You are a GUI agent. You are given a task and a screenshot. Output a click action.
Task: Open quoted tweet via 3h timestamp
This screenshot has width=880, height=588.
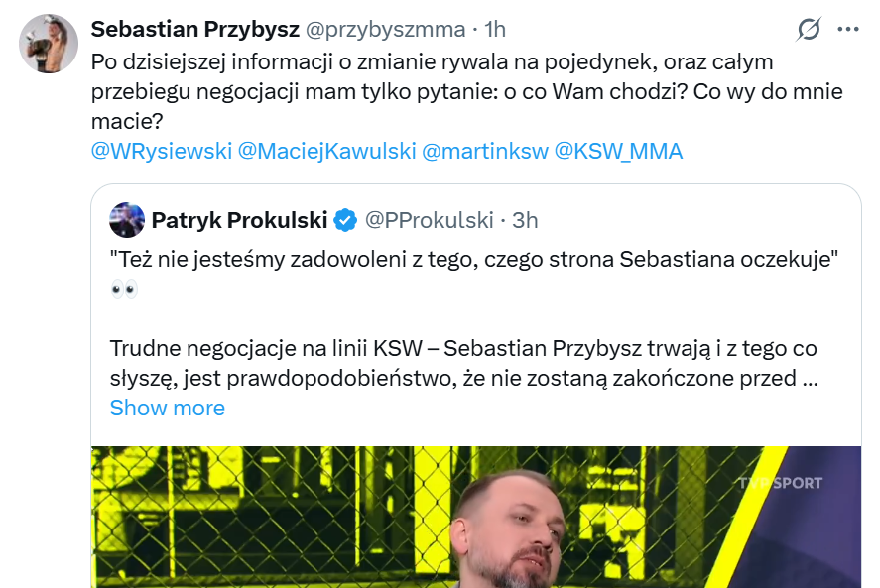tap(525, 220)
